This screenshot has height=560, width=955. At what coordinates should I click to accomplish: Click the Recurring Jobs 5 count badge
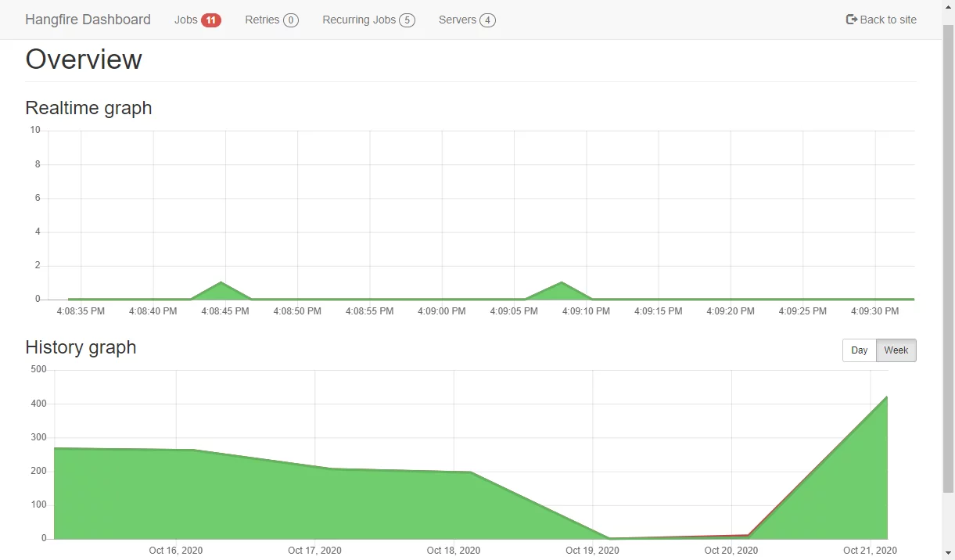click(x=407, y=20)
